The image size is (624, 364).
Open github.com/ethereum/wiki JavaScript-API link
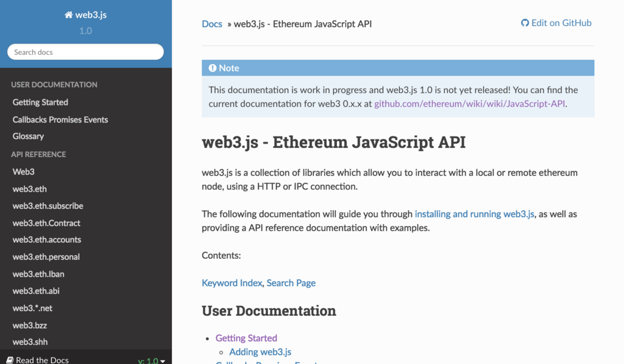[469, 103]
